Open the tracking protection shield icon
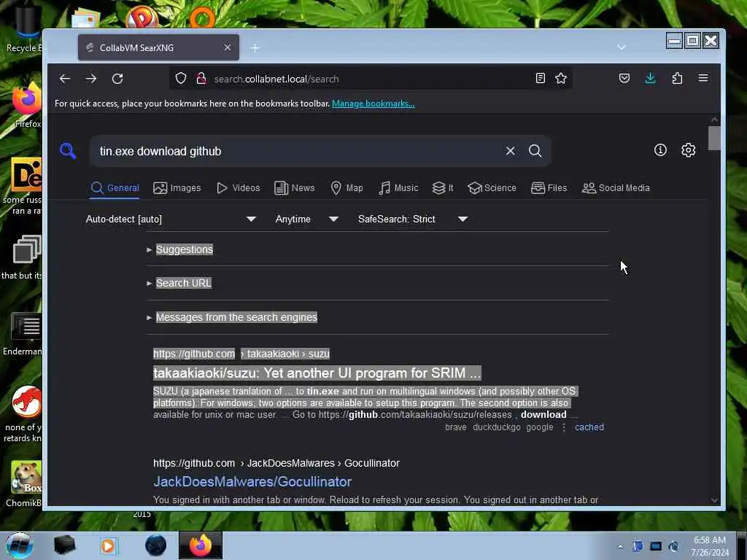747x560 pixels. tap(181, 79)
